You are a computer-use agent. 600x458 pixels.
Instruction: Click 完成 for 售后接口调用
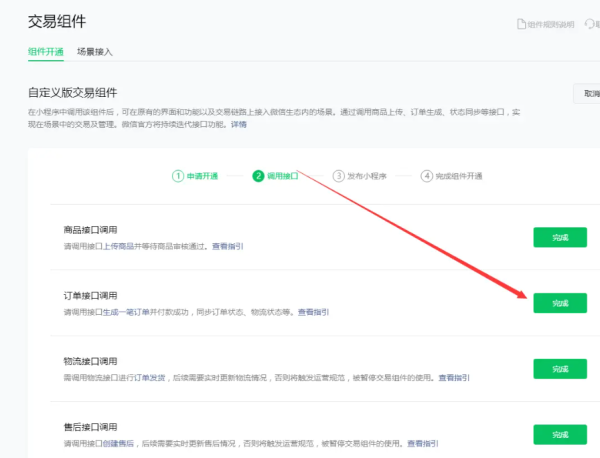coord(559,434)
